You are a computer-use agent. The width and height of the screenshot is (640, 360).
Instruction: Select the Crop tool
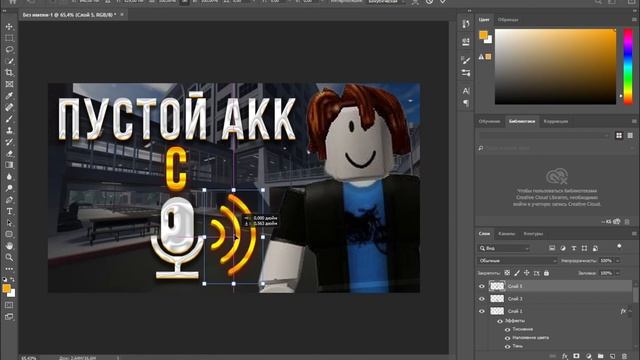(9, 73)
